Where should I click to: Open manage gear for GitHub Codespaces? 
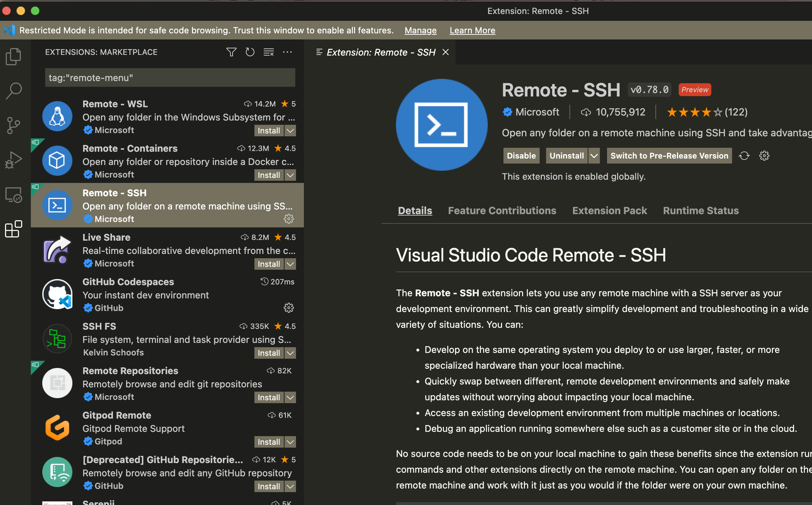pos(288,308)
